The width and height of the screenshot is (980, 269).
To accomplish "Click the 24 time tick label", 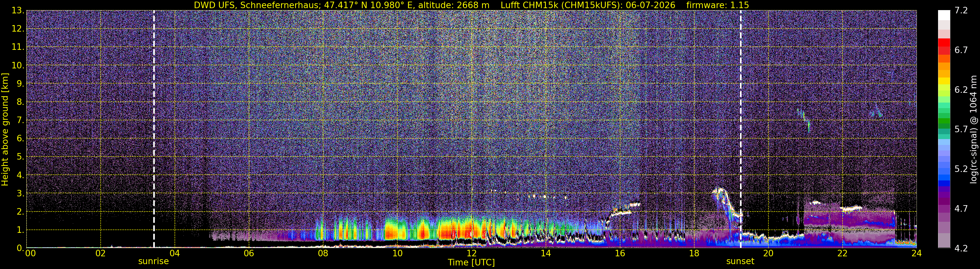I will pos(917,253).
